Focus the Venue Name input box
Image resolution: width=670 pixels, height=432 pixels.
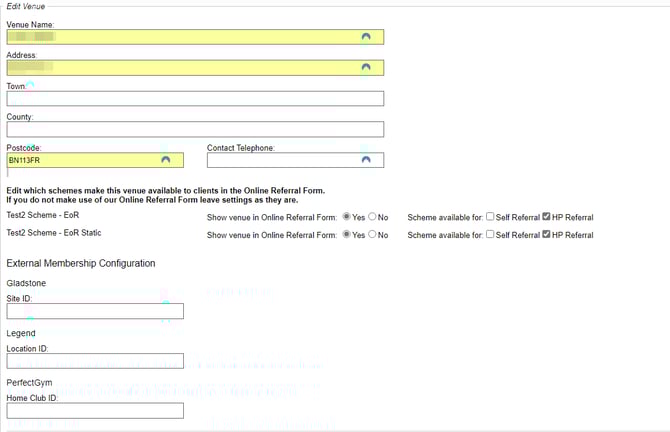180,37
